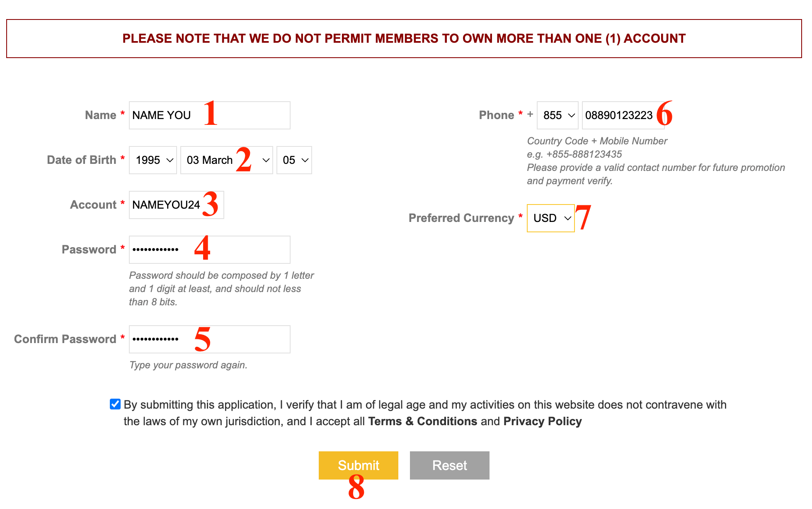This screenshot has width=812, height=509.
Task: Click the Preferred Currency label text
Action: 461,218
